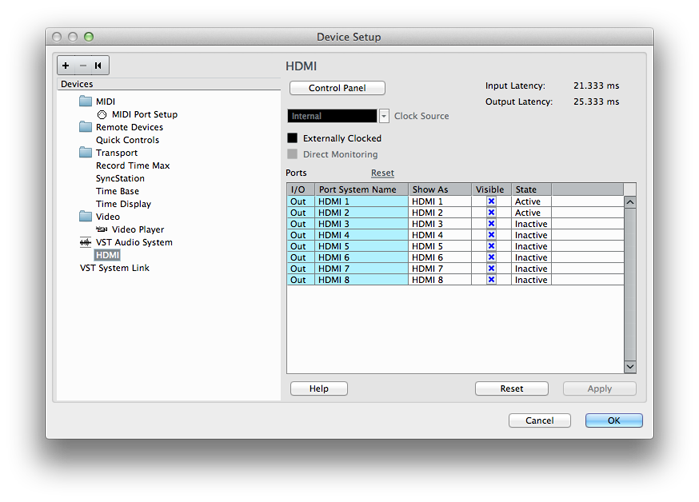This screenshot has height=502, width=699.
Task: Select Quick Controls in device tree
Action: tap(127, 140)
